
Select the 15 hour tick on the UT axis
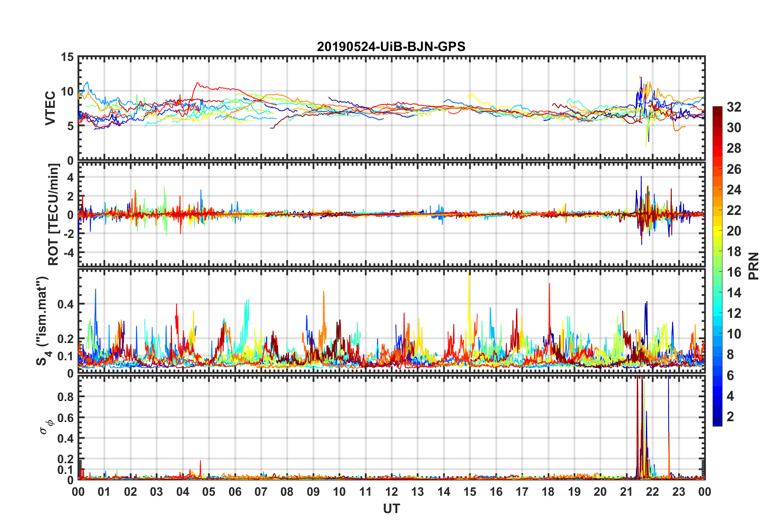[x=470, y=492]
